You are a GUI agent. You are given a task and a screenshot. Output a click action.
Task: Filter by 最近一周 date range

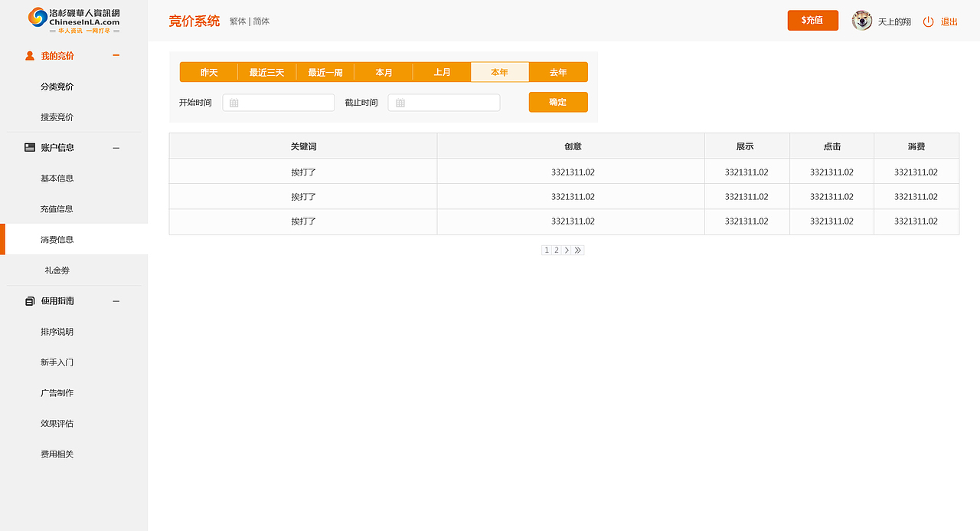pos(325,72)
